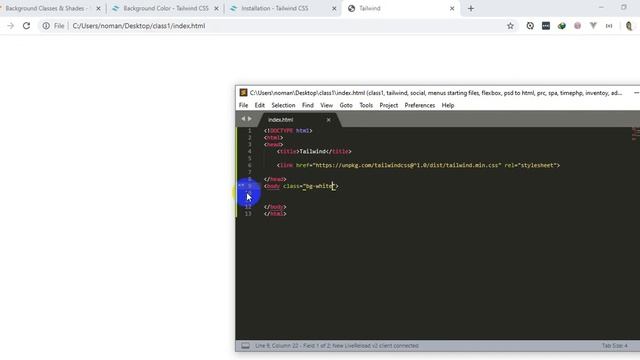
Task: Open the Chrome profile avatar
Action: coord(629,26)
